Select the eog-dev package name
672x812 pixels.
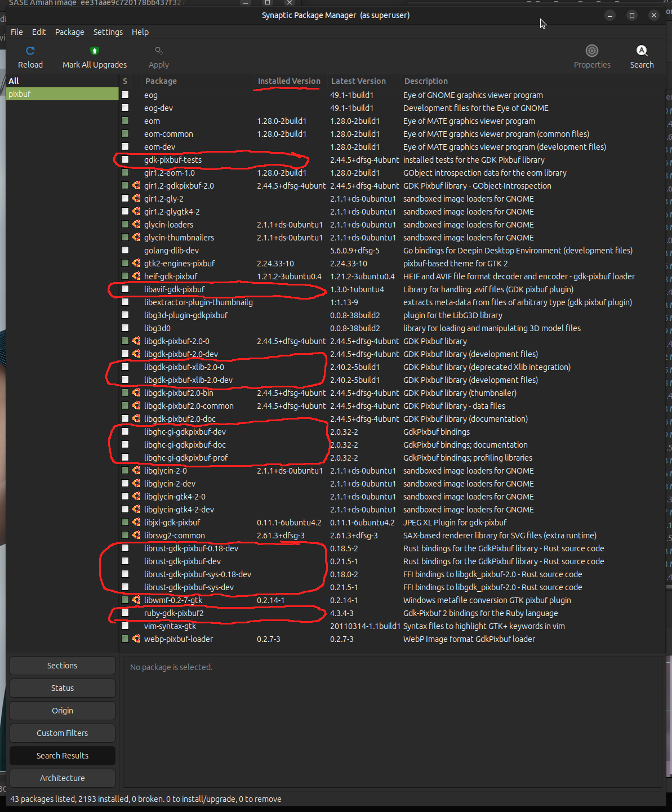click(158, 108)
